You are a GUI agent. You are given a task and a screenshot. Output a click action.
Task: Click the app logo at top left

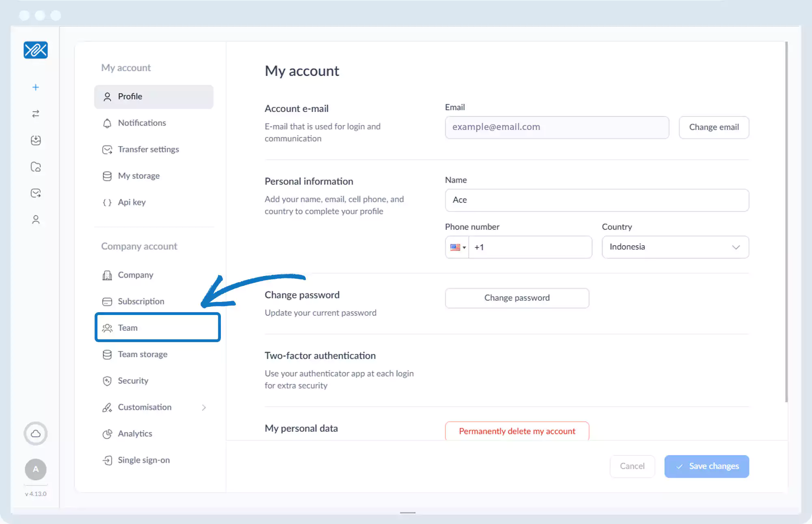pyautogui.click(x=36, y=50)
